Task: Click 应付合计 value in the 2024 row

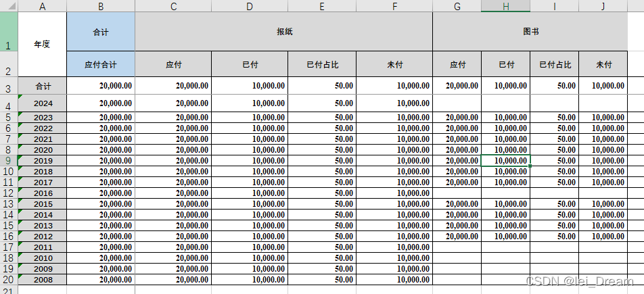Action: click(x=101, y=103)
